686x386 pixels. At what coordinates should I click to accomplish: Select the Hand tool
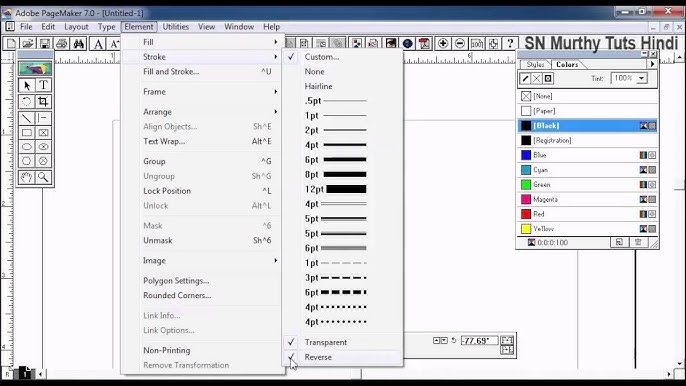click(x=27, y=177)
